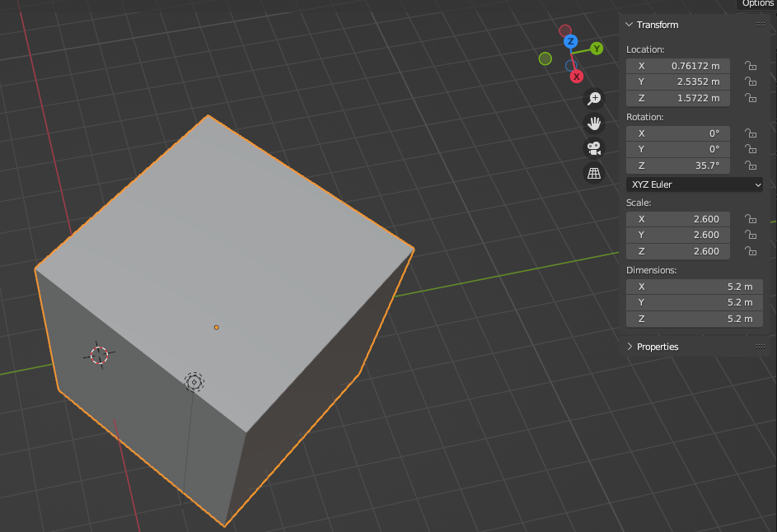The image size is (777, 532).
Task: Click Scale X field 2.600
Action: pos(678,219)
